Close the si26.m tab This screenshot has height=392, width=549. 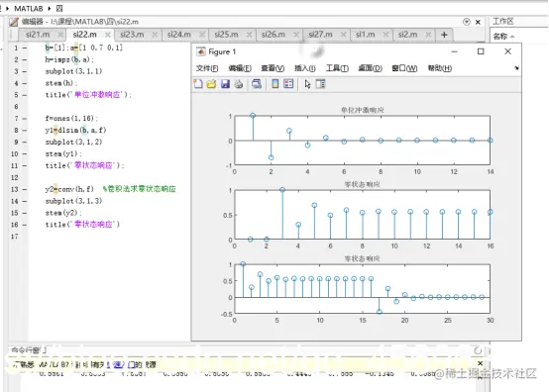coord(296,35)
